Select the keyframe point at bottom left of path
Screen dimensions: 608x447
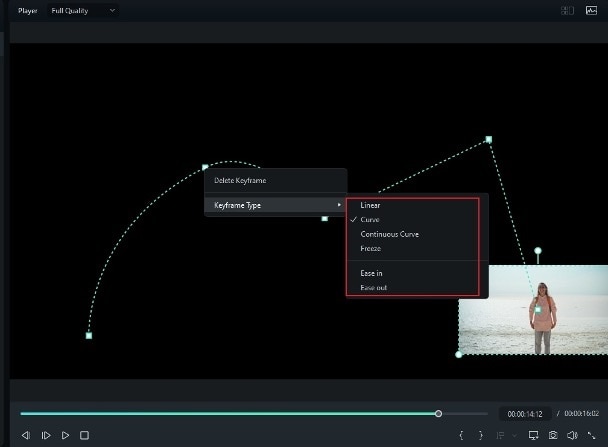(x=89, y=336)
